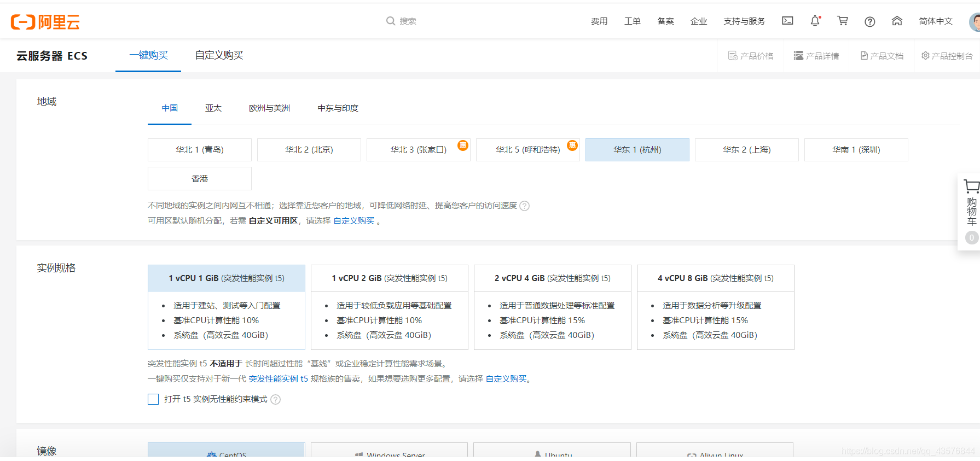The height and width of the screenshot is (461, 980).
Task: Click the Alibaba Cloud logo
Action: 45,22
